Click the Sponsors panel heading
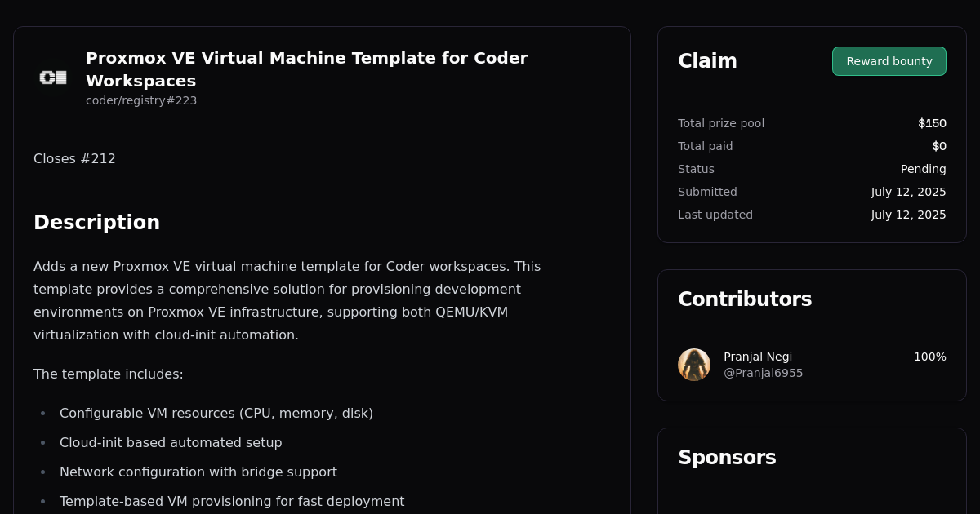Viewport: 980px width, 514px height. coord(727,457)
